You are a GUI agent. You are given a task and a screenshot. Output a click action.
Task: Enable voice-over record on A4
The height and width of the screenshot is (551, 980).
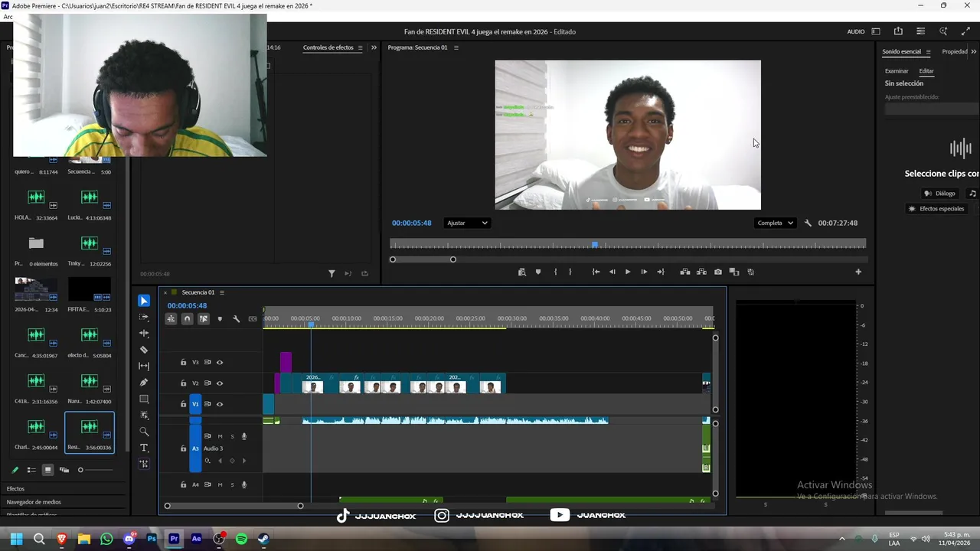coord(244,484)
